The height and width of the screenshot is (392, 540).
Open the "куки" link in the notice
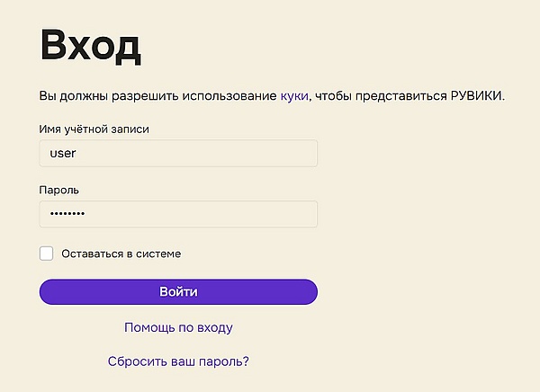click(x=294, y=95)
